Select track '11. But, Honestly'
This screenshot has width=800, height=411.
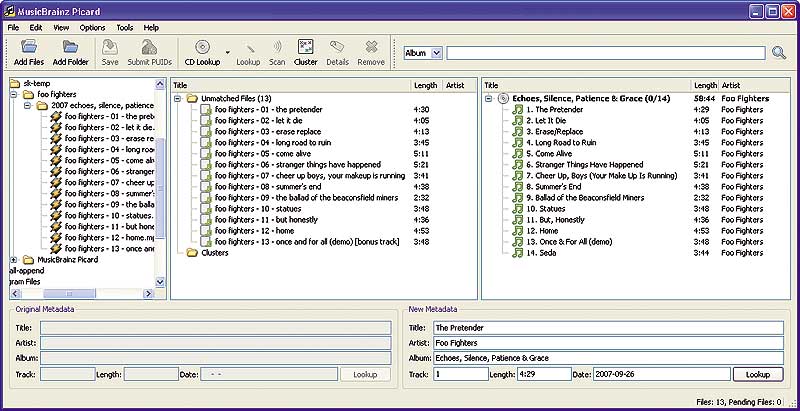[555, 220]
